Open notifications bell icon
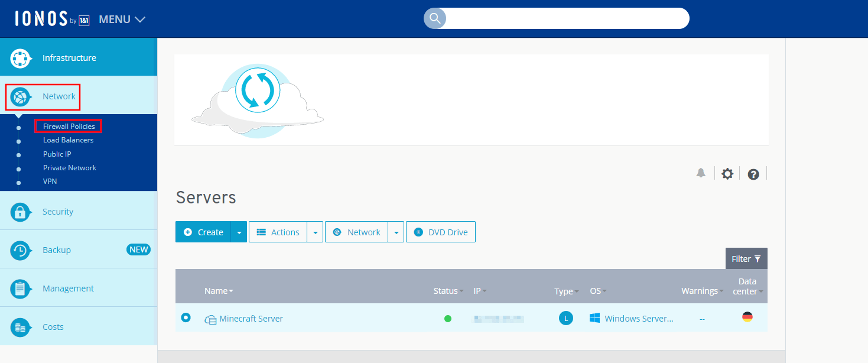 pyautogui.click(x=701, y=173)
